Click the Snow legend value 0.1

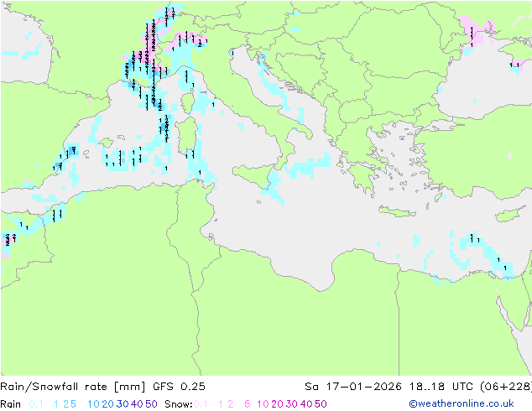click(x=201, y=404)
